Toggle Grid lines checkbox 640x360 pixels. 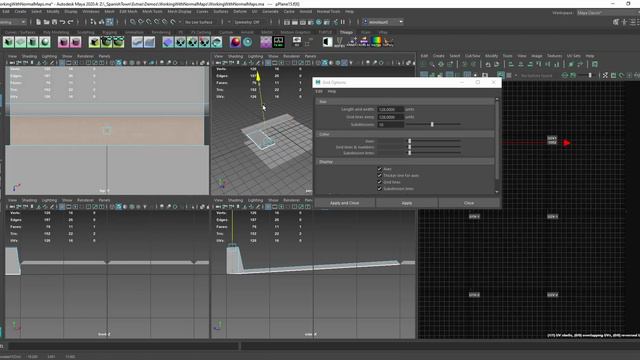pos(380,182)
